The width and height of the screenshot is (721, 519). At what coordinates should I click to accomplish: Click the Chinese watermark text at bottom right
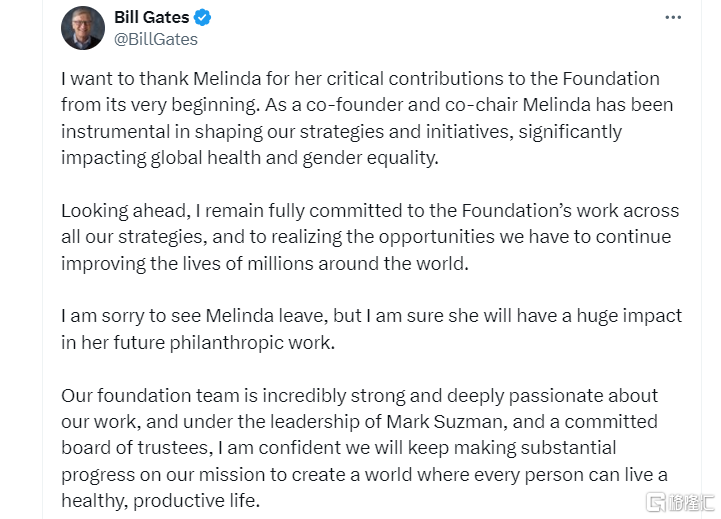tap(692, 500)
